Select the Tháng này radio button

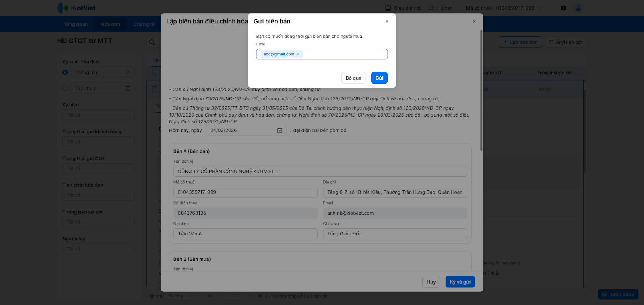65,72
